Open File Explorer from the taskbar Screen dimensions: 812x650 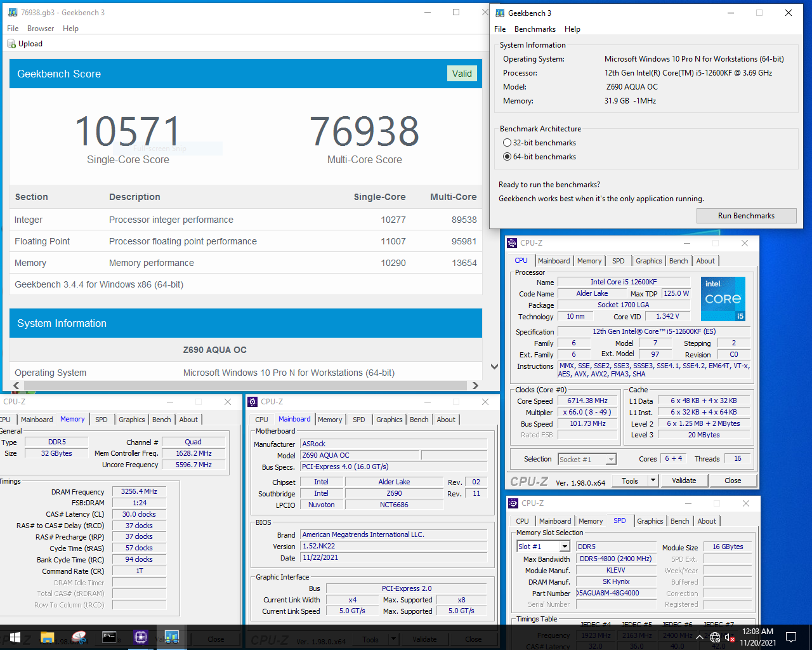[x=48, y=637]
